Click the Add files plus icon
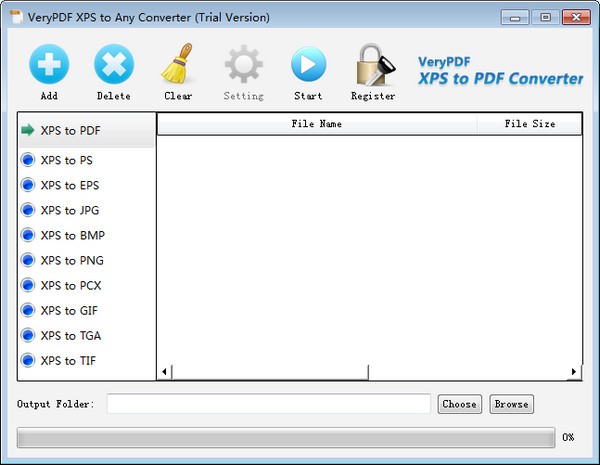 (49, 65)
